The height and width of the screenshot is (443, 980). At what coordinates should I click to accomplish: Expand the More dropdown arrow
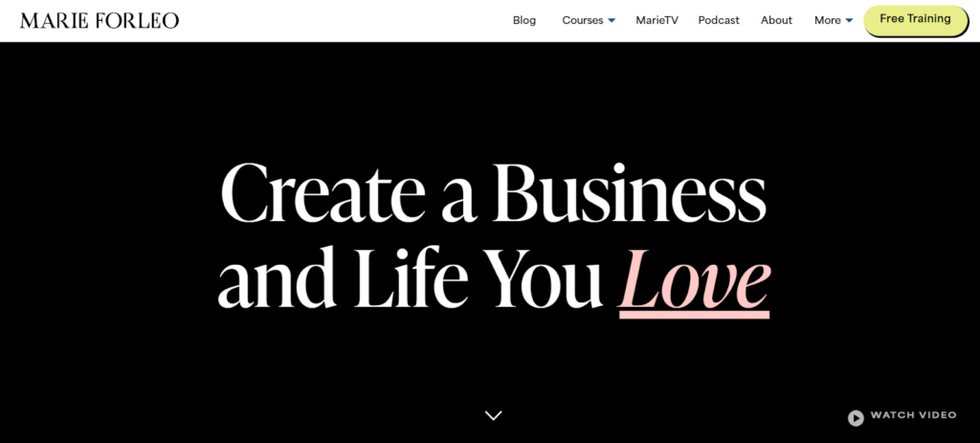tap(849, 21)
